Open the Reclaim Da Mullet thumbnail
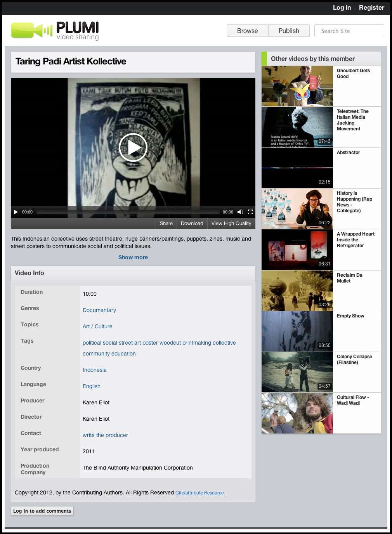This screenshot has height=534, width=392. (x=297, y=291)
